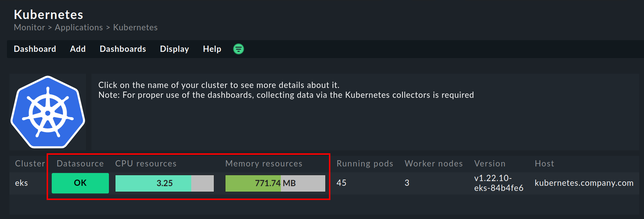Click the Running pods value 45
Screen dimensions: 644x219
coord(341,183)
